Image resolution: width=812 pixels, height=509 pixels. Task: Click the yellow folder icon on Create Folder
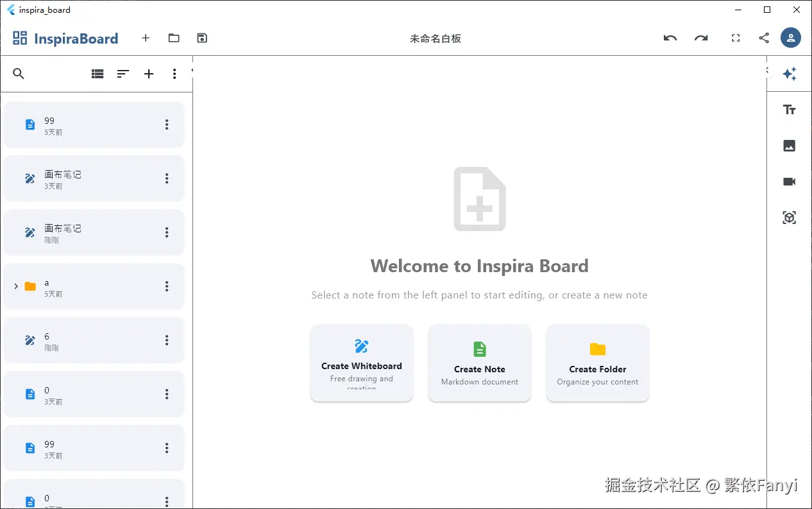pos(598,349)
